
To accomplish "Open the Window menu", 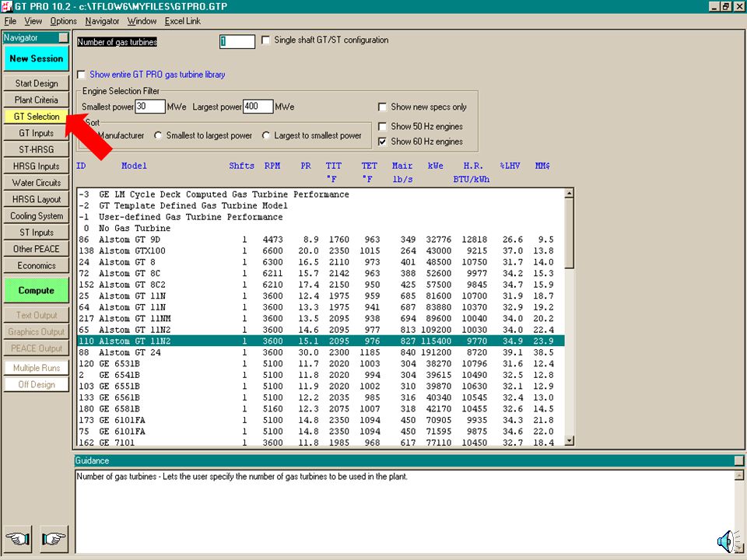I will (142, 21).
